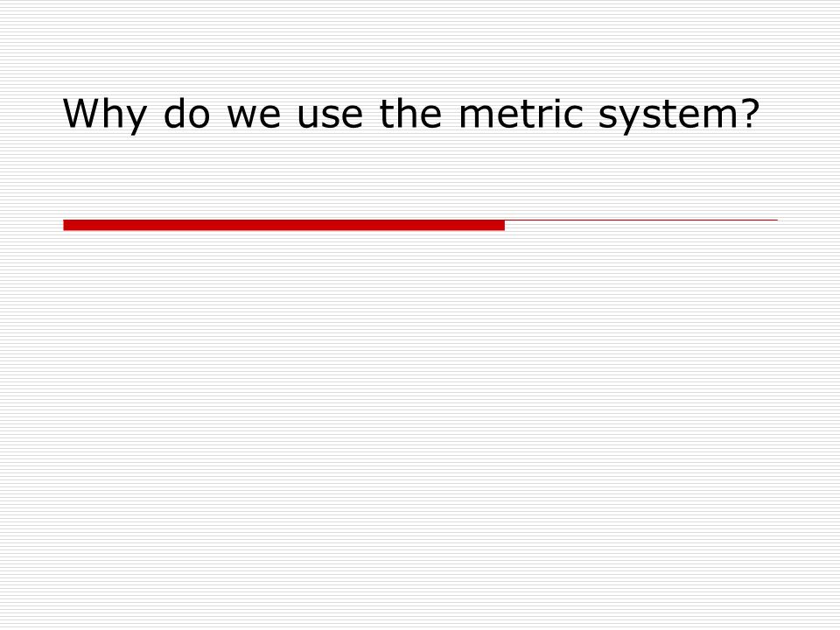Click the word "do" in the title
Image resolution: width=840 pixels, height=630 pixels.
[x=186, y=113]
